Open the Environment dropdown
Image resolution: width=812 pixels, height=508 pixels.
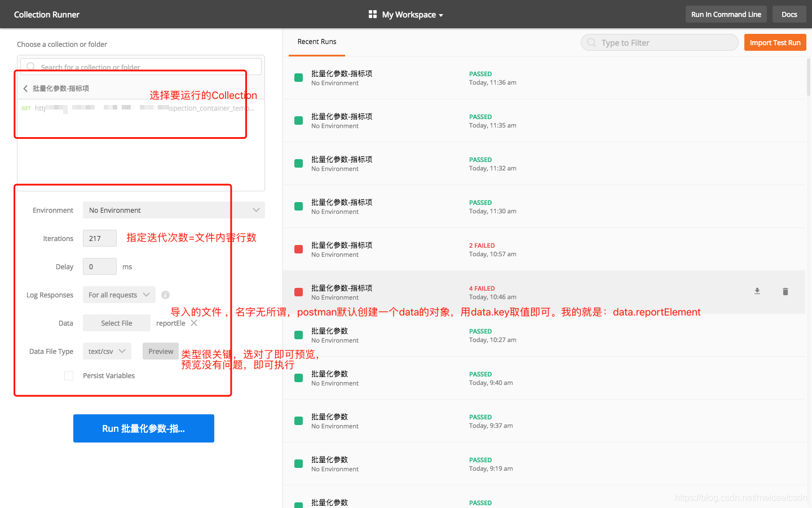point(174,210)
